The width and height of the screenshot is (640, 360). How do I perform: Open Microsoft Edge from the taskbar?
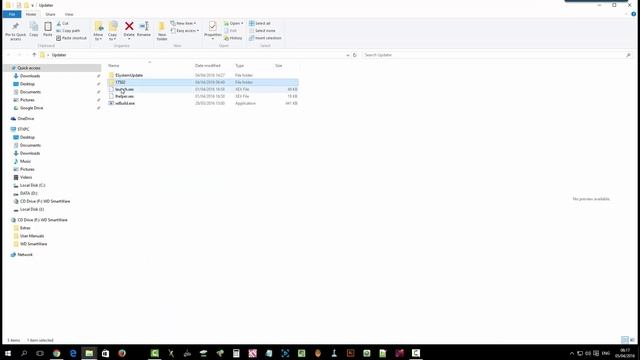point(73,353)
